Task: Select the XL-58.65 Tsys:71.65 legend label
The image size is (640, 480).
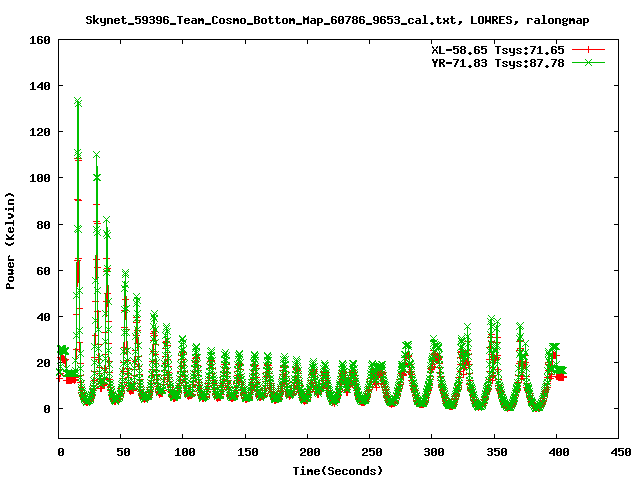Action: (498, 50)
